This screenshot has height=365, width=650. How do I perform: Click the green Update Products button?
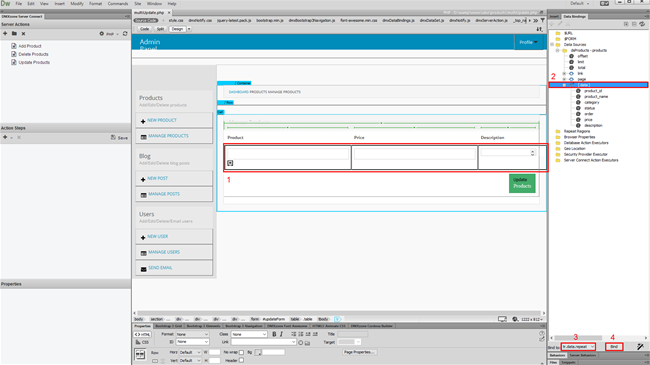tap(522, 183)
